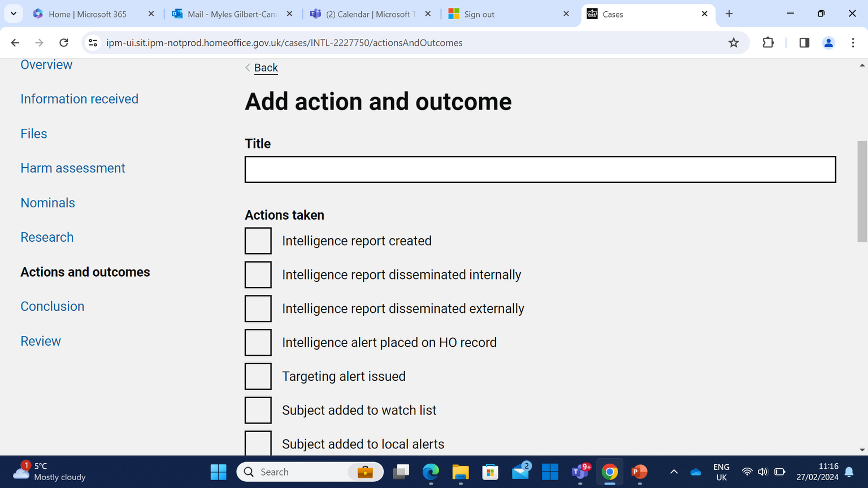Reload the current page

[64, 43]
